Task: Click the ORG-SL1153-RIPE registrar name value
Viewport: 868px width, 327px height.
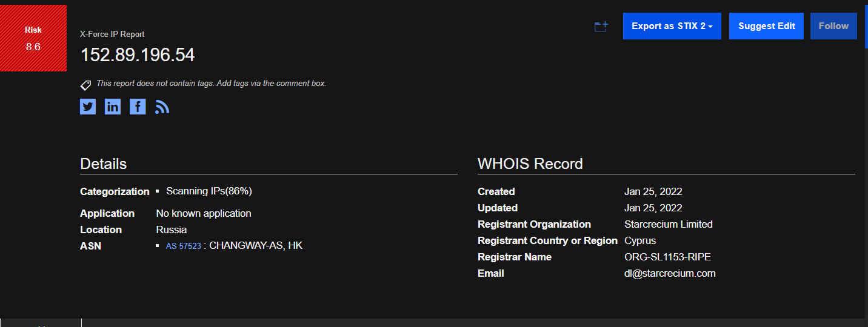Action: click(667, 257)
